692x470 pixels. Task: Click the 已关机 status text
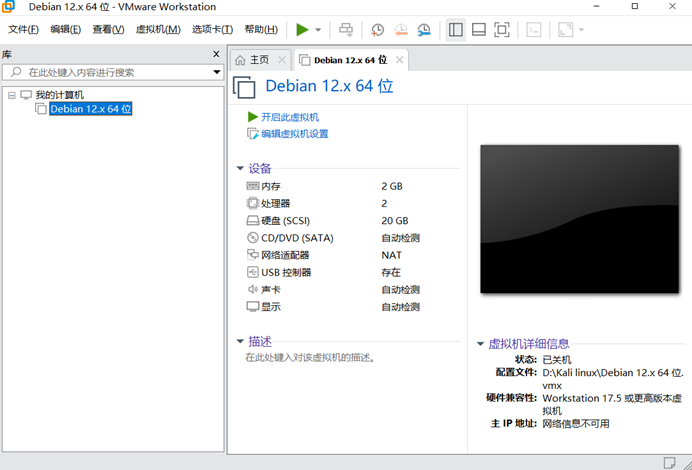[x=557, y=360]
